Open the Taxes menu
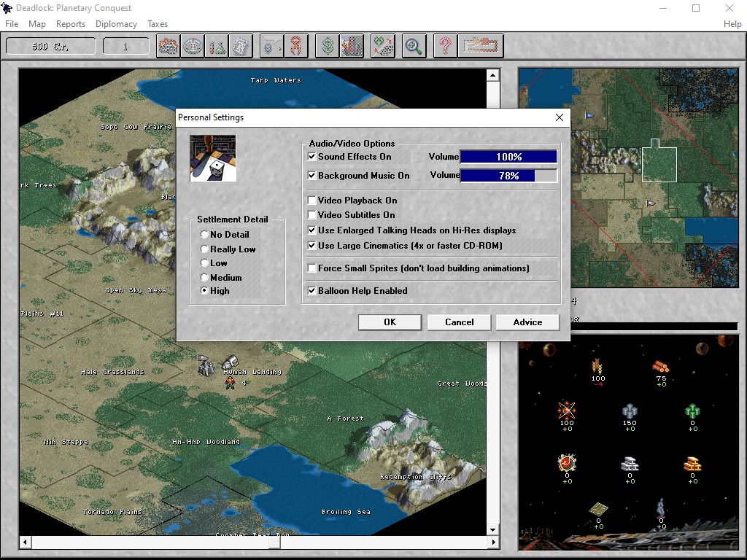747x560 pixels. point(158,24)
